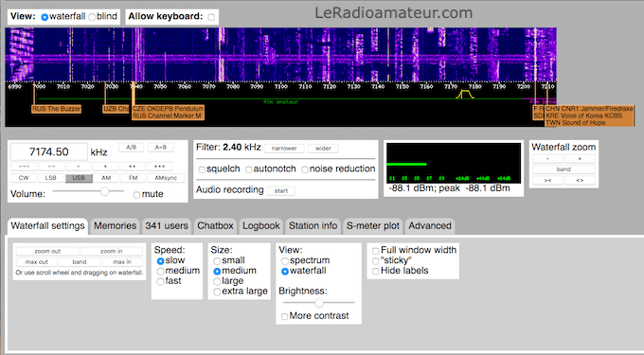Set waterfall Size to extra large
Viewport: 644px width, 355px height.
(x=217, y=292)
